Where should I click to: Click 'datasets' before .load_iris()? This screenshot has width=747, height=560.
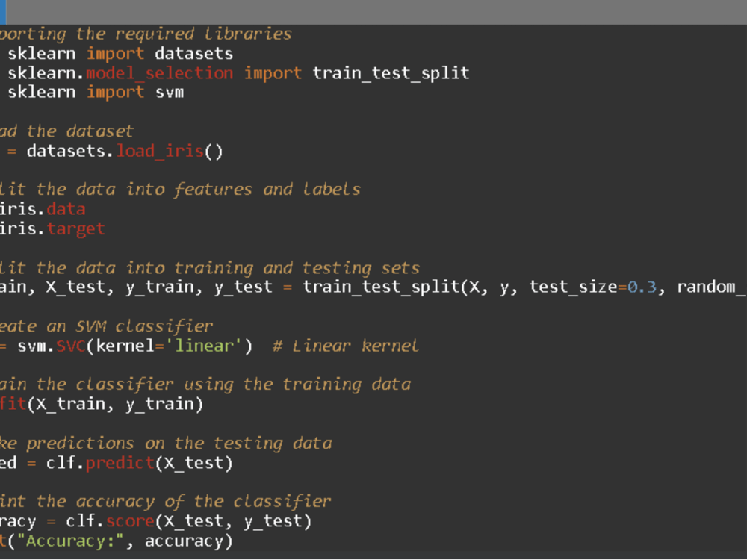(66, 151)
